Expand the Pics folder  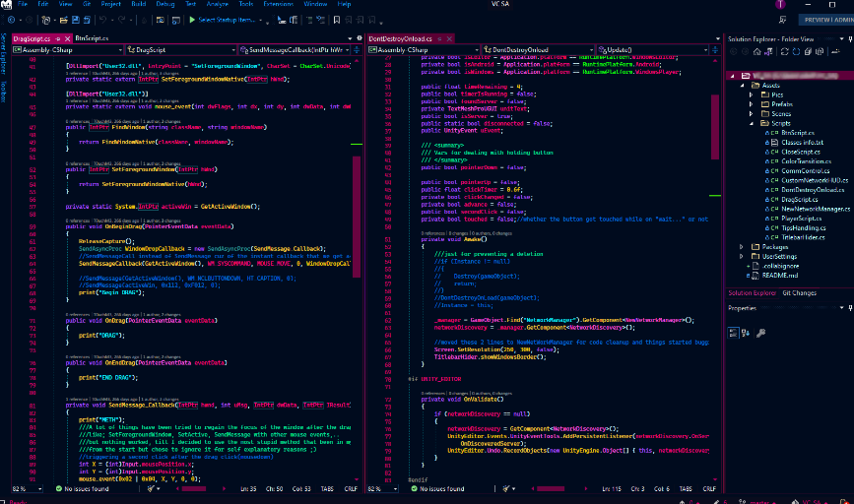(x=752, y=94)
